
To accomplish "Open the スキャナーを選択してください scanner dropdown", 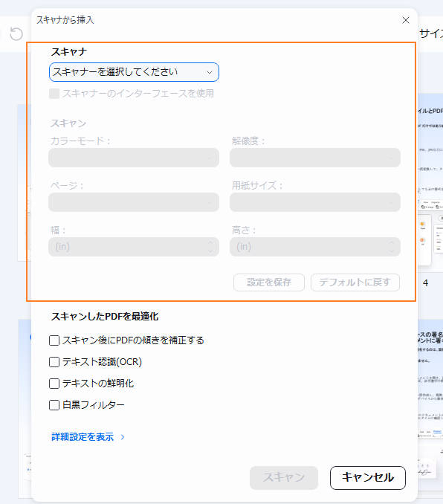I will point(134,72).
